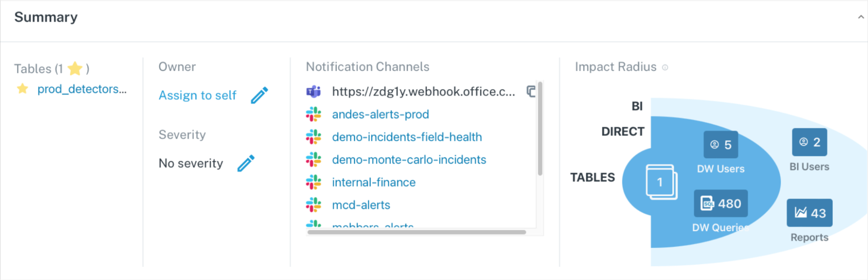Open the internal-finance Slack channel
The image size is (868, 280).
pyautogui.click(x=374, y=183)
